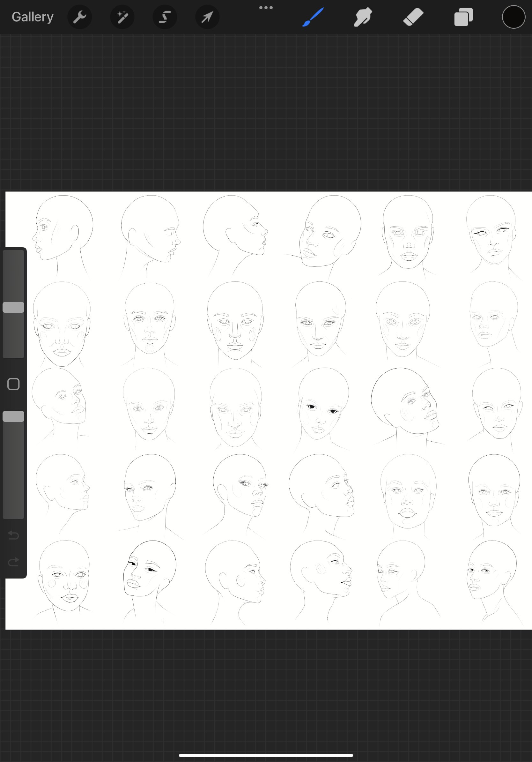Redo the undone stroke
This screenshot has width=532, height=762.
[x=13, y=562]
